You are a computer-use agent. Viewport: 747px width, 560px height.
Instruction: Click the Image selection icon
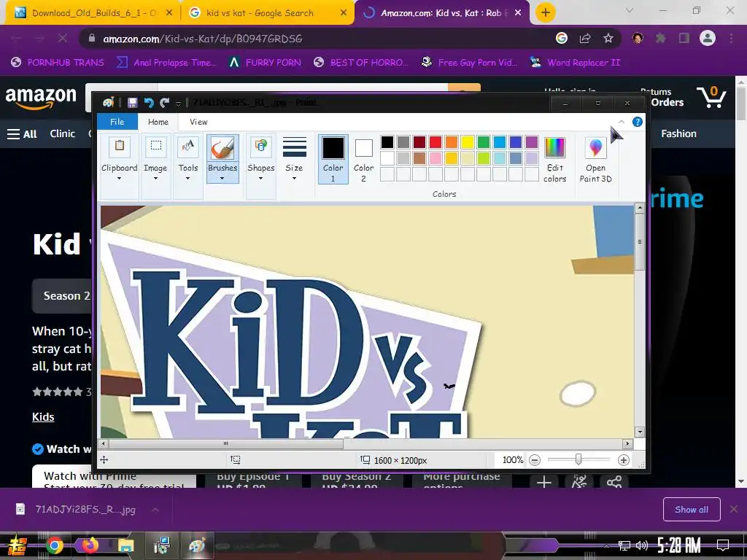pyautogui.click(x=156, y=147)
